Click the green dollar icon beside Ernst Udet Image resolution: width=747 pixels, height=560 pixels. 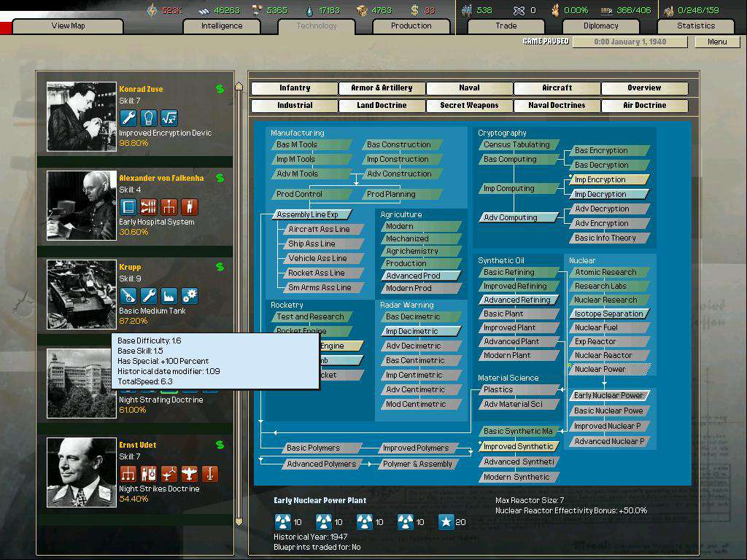pos(219,445)
